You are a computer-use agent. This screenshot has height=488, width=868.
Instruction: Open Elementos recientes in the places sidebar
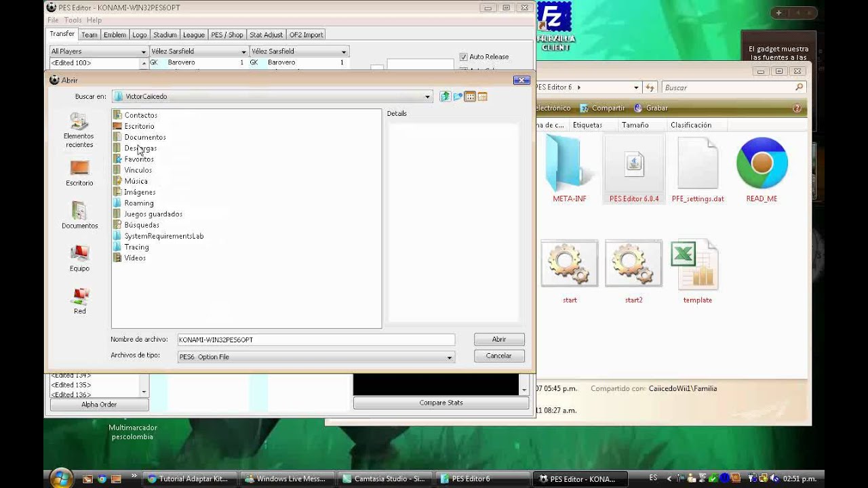(x=79, y=130)
